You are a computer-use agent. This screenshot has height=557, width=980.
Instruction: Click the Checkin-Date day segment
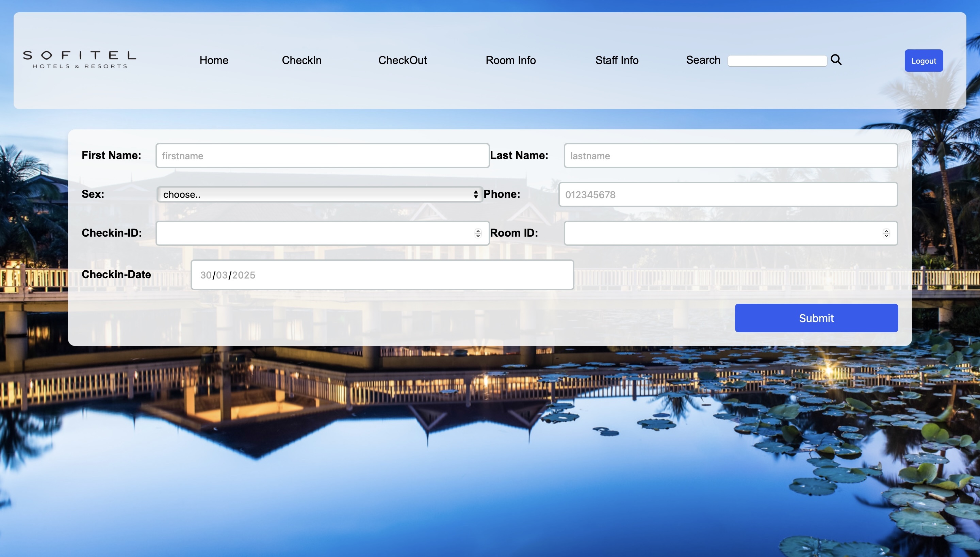pos(206,275)
